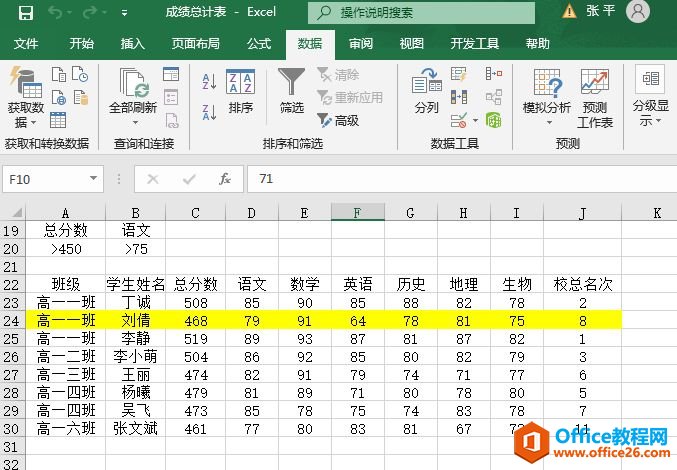The width and height of the screenshot is (677, 470).
Task: Switch to the 视图 ribbon tab
Action: coord(411,44)
